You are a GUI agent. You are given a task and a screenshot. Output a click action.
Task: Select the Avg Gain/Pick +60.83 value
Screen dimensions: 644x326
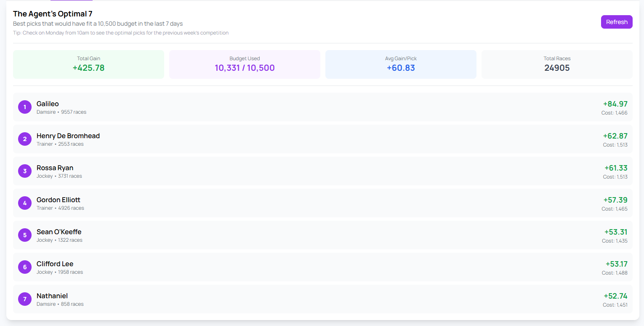click(x=401, y=68)
